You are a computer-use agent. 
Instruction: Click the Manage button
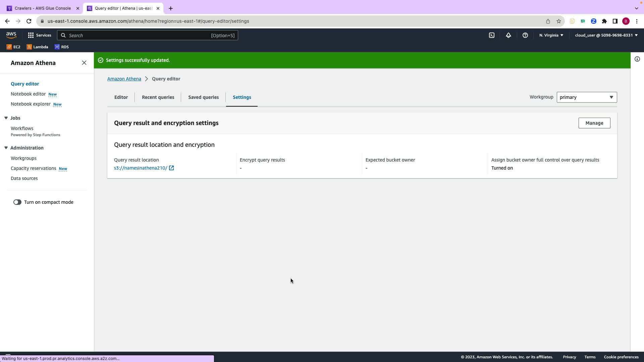594,123
